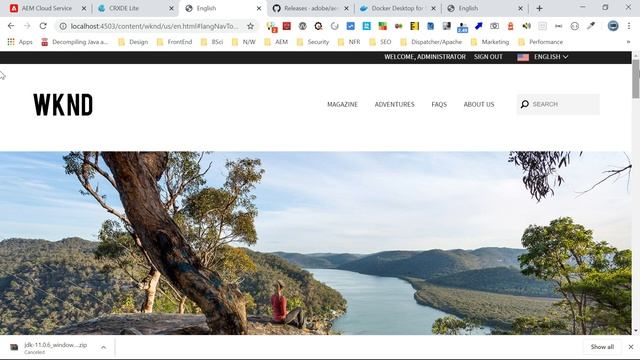Open the AEM bookmark folder
The height and width of the screenshot is (360, 640).
[276, 42]
